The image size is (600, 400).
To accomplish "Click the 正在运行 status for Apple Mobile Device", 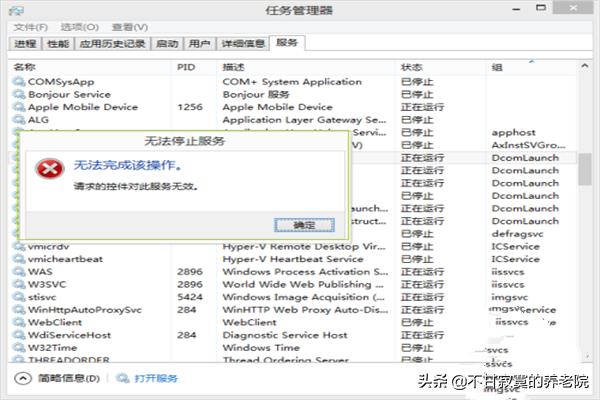I will [422, 107].
